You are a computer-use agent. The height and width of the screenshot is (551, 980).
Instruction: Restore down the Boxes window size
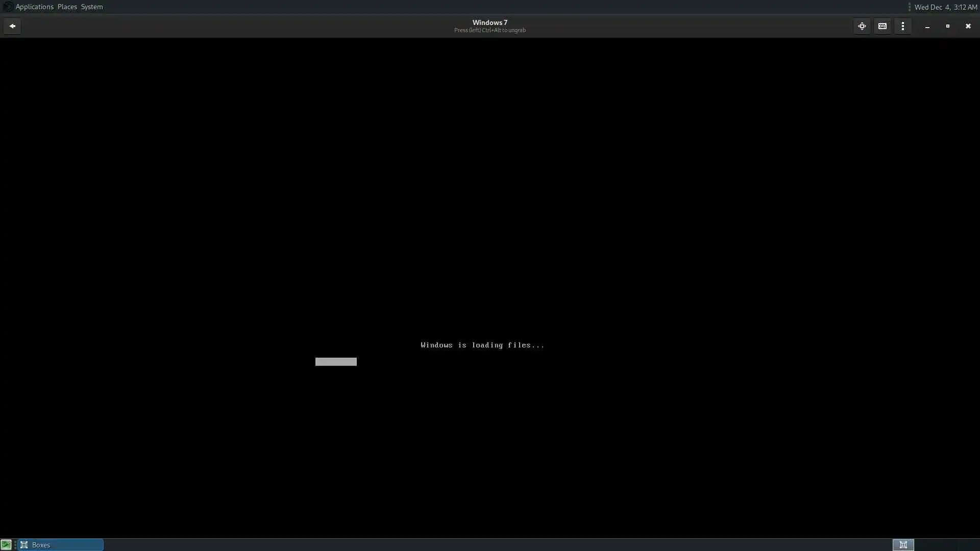947,26
